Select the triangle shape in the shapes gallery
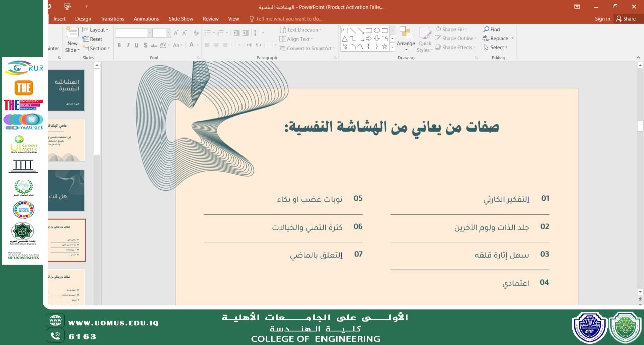Screen dimensions: 644x345 click(345, 39)
